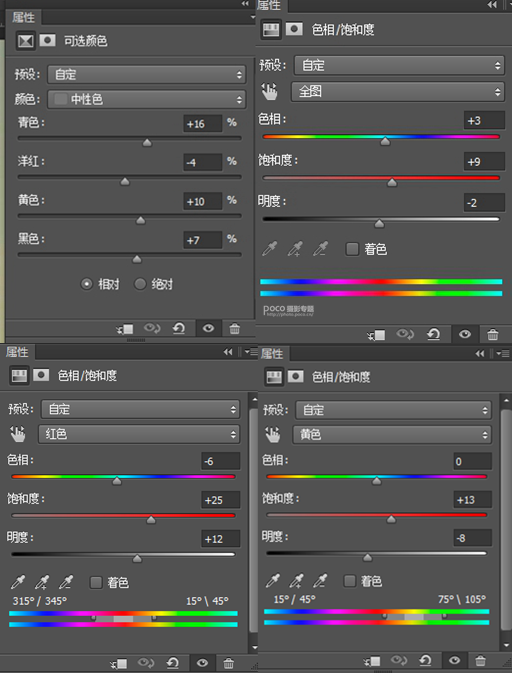512x673 pixels.
Task: Clip the 全图 adjustment to layer
Action: (x=376, y=335)
